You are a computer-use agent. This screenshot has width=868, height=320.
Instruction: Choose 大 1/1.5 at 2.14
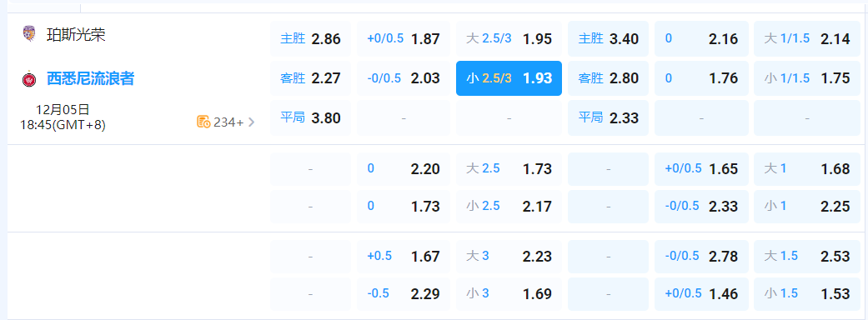pyautogui.click(x=807, y=39)
